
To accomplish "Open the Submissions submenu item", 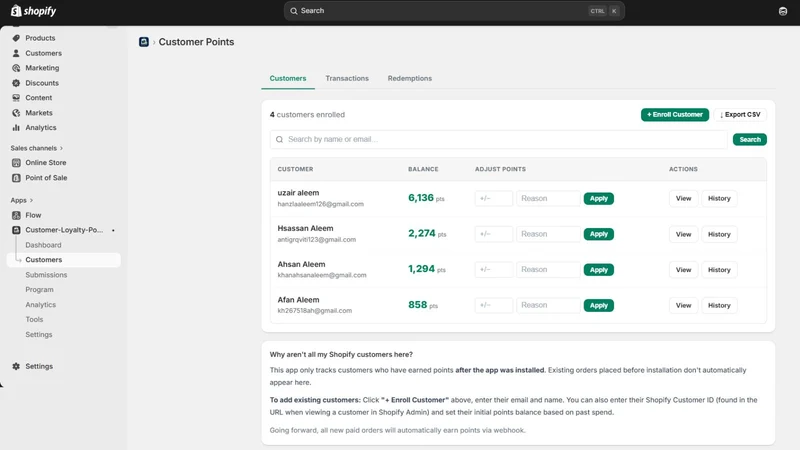I will tap(46, 274).
